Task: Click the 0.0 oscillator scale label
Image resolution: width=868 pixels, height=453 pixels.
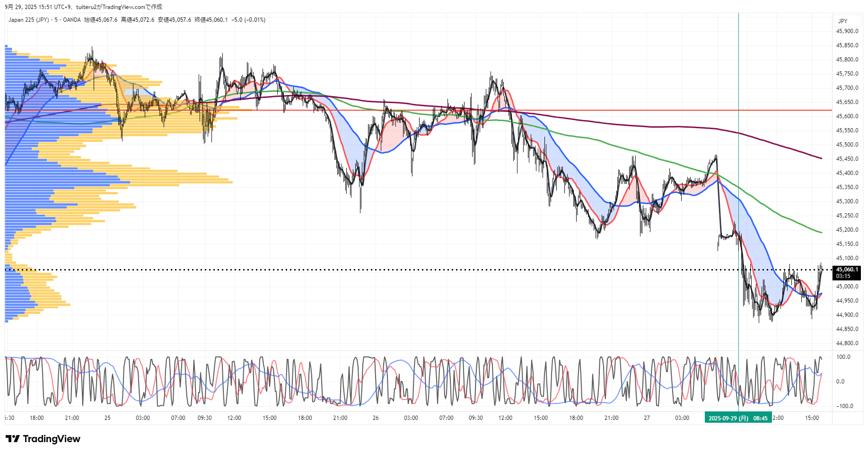Action: coord(840,382)
